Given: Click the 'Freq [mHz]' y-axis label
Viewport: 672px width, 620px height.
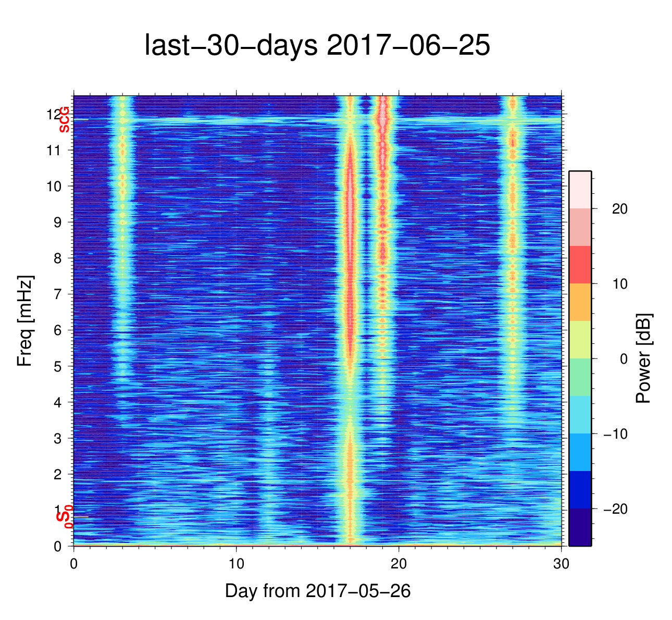Looking at the screenshot, I should pos(25,321).
